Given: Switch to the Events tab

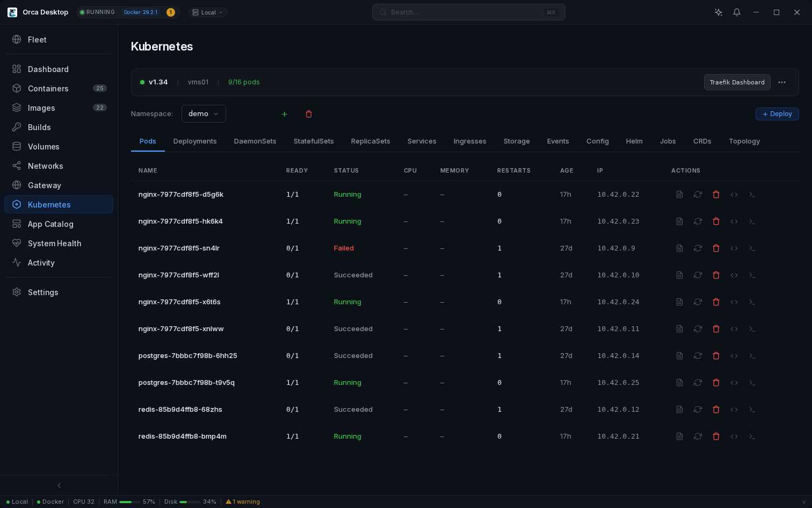Looking at the screenshot, I should coord(558,141).
